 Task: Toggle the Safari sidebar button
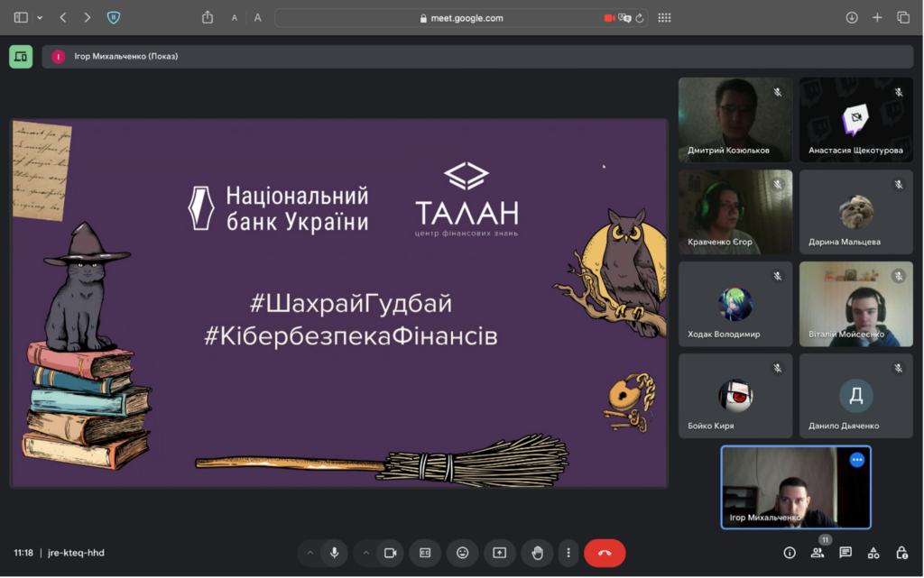pos(21,18)
